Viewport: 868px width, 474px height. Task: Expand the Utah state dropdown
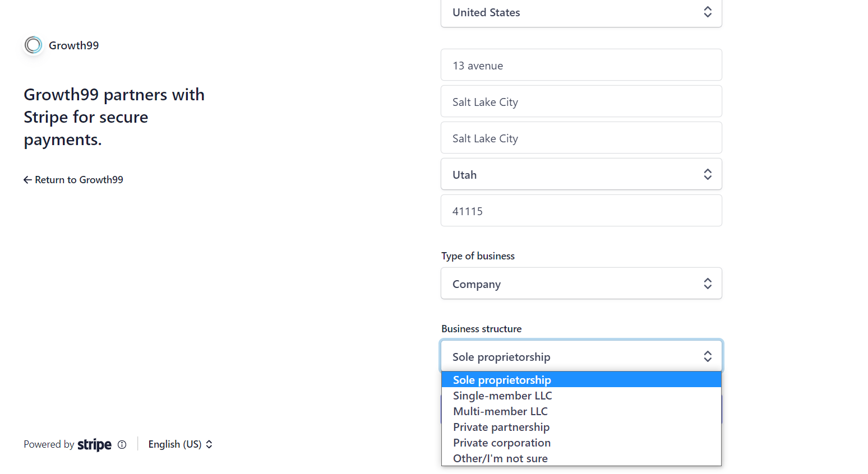point(581,174)
